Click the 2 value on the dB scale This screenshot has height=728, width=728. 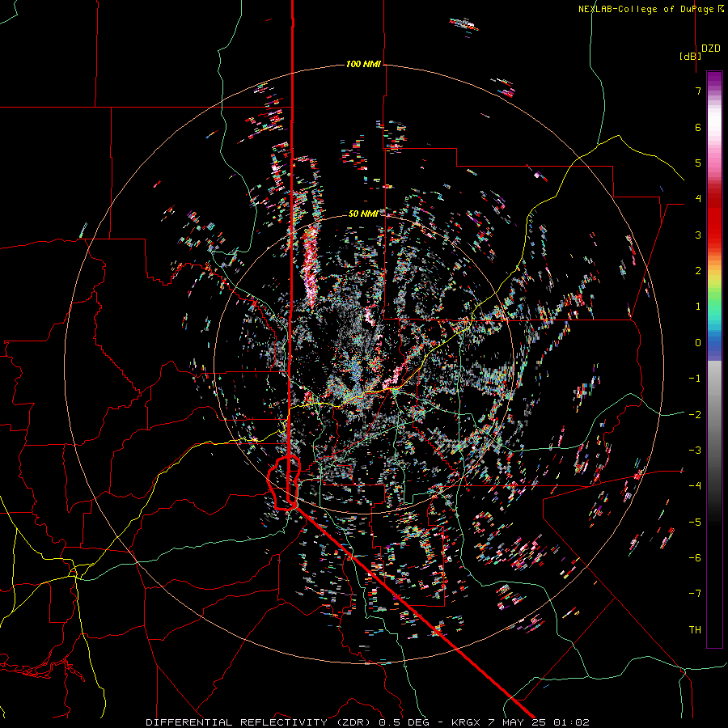(698, 271)
